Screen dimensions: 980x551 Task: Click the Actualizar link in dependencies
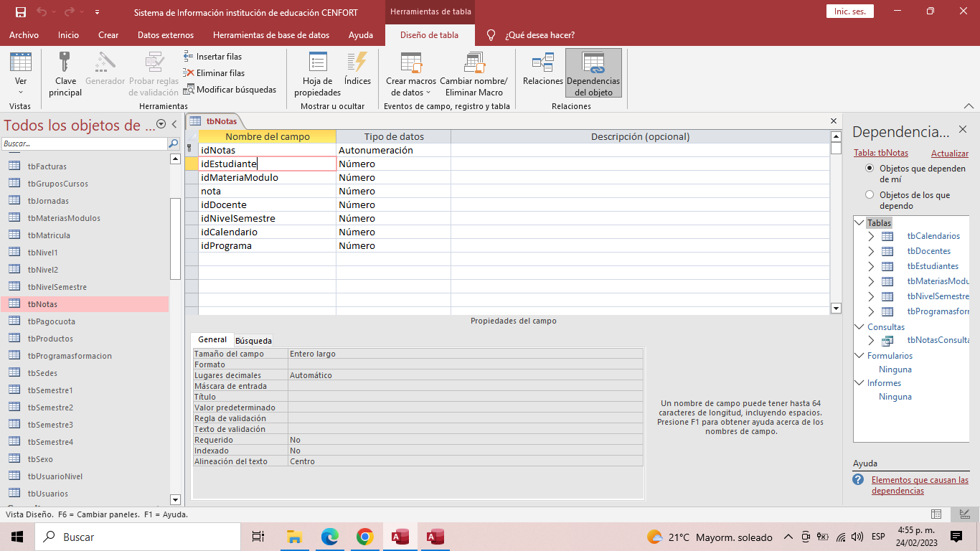pos(950,154)
